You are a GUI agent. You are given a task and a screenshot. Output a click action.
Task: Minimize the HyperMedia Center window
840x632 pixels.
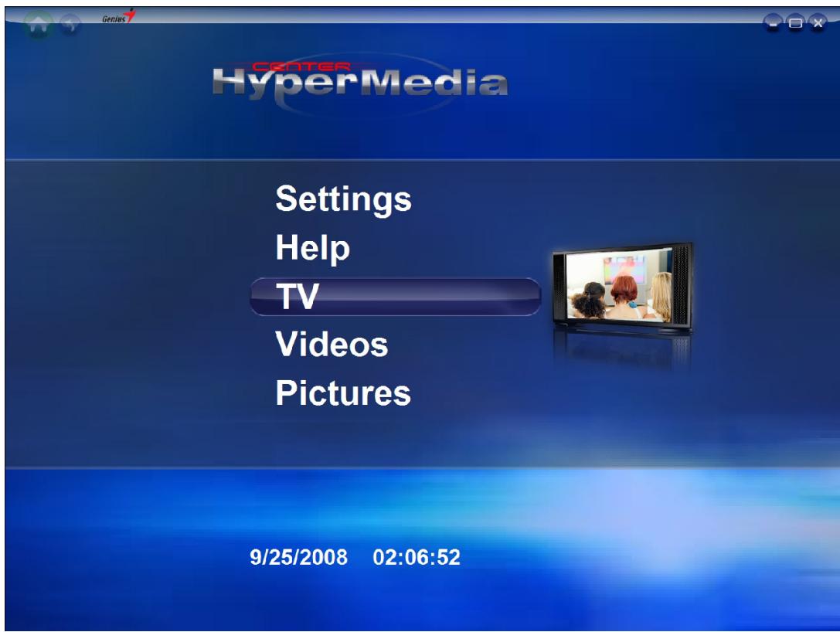[x=773, y=23]
